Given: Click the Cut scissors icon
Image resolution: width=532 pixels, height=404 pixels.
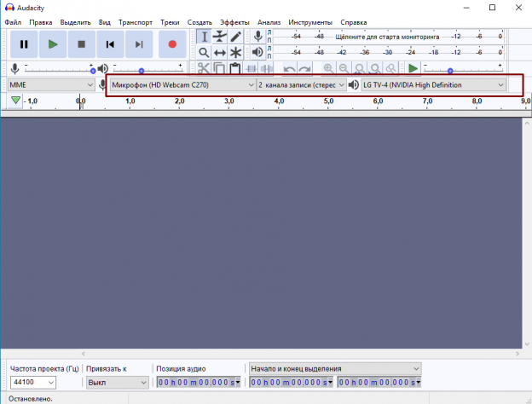Looking at the screenshot, I should [204, 68].
